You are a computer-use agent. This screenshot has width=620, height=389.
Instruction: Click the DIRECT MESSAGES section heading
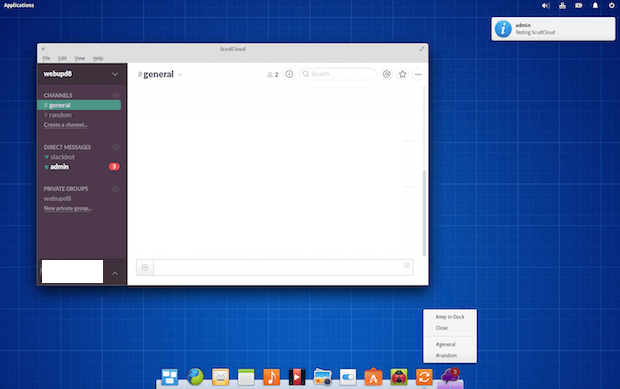(x=67, y=147)
